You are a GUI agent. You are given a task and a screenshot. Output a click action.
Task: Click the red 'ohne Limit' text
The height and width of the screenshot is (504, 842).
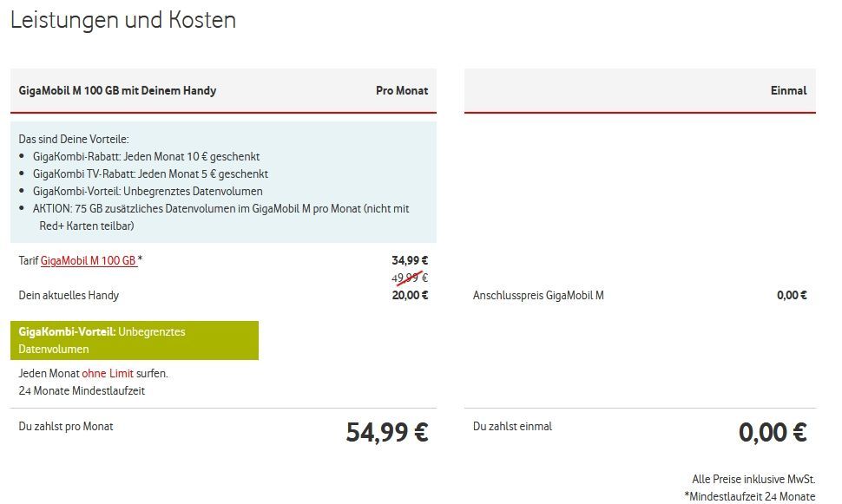[x=108, y=373]
